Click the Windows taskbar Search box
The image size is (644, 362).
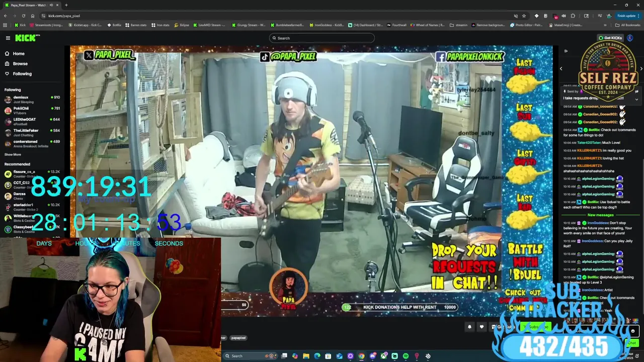(x=250, y=356)
